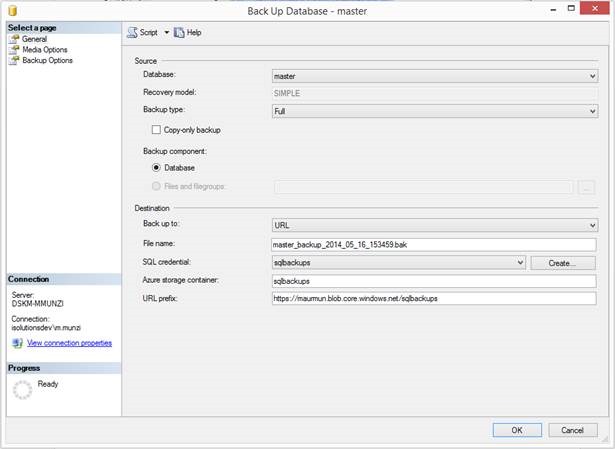Click the File name text field

click(x=433, y=244)
